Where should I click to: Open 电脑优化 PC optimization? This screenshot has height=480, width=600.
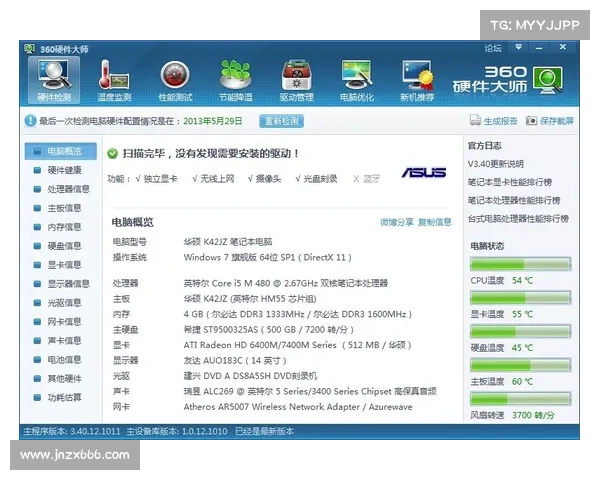[357, 80]
